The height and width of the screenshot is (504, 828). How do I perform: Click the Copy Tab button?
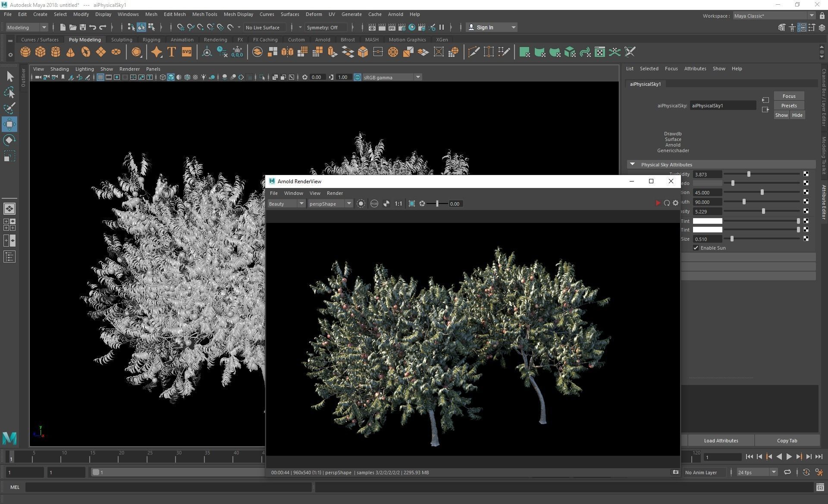[x=787, y=441]
